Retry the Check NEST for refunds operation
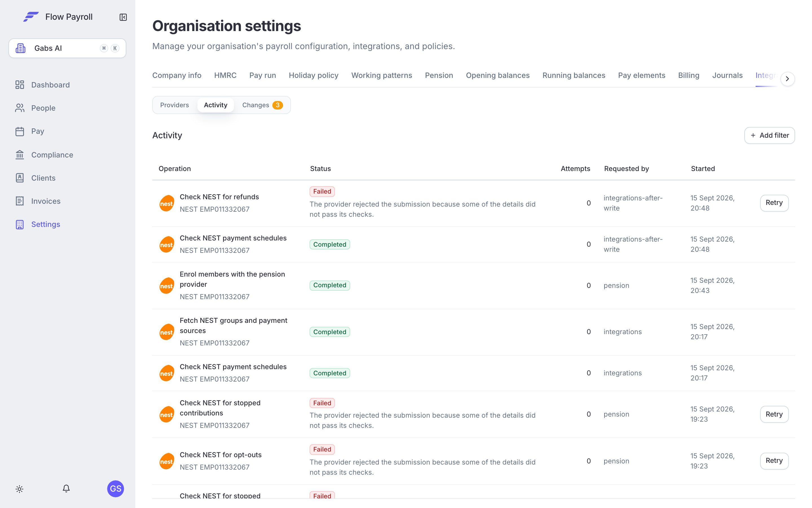 [x=774, y=203]
